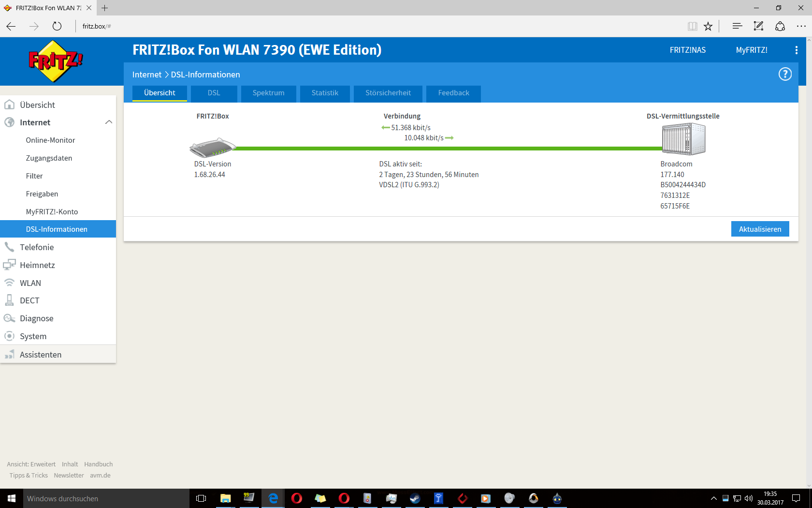
Task: Click the FRITZ! logo
Action: pyautogui.click(x=56, y=61)
